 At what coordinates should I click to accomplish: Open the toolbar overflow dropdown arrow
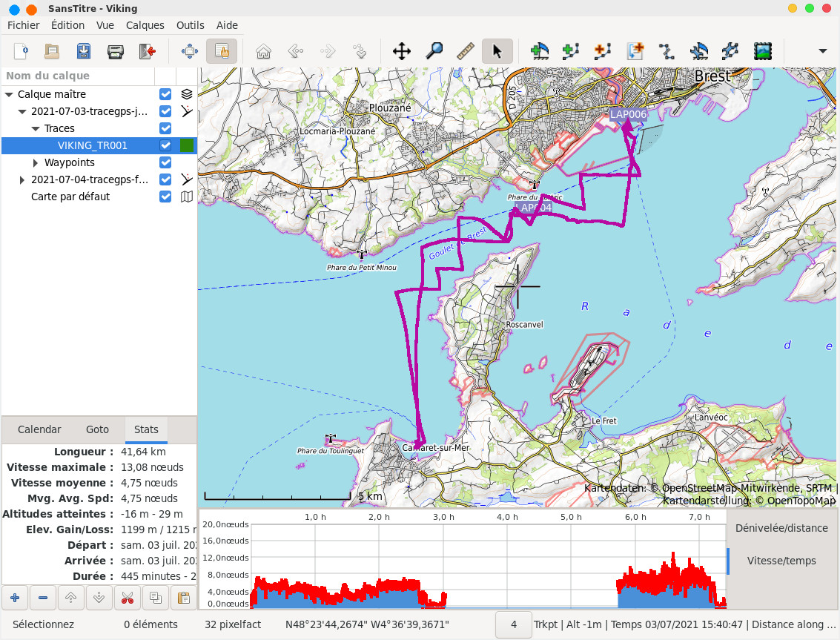[822, 51]
